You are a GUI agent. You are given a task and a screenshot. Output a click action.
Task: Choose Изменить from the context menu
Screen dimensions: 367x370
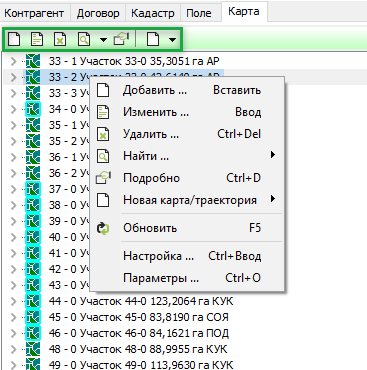pos(187,112)
